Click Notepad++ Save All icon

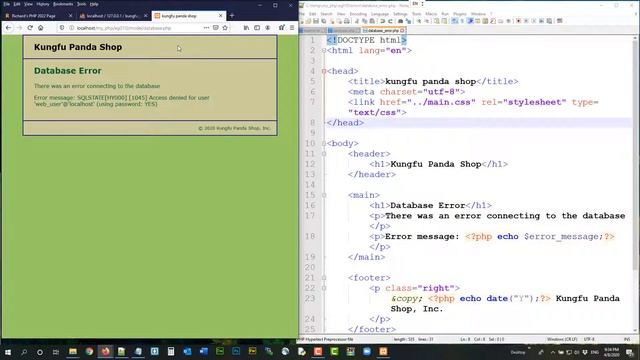(x=324, y=21)
